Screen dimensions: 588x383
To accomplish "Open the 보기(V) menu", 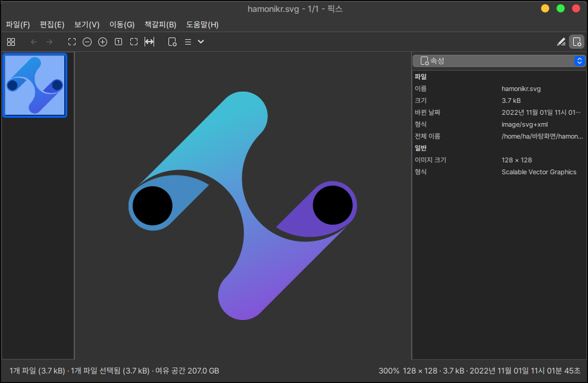I will [87, 25].
